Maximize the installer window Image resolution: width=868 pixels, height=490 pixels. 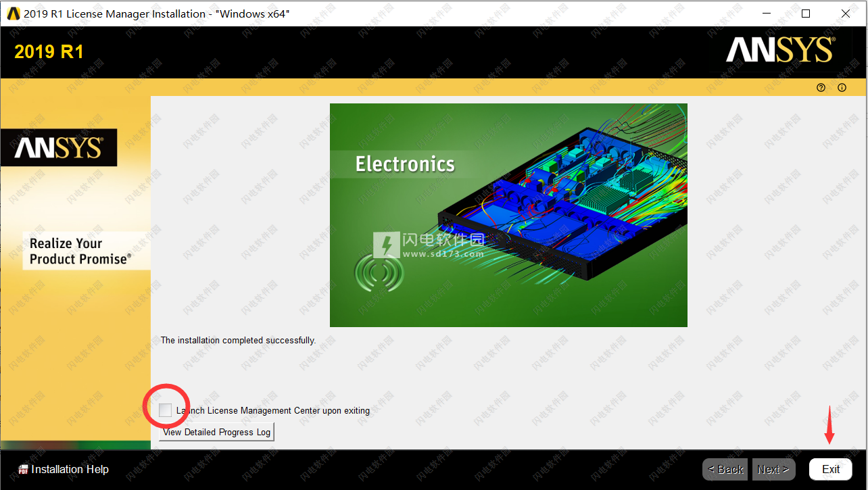tap(806, 14)
